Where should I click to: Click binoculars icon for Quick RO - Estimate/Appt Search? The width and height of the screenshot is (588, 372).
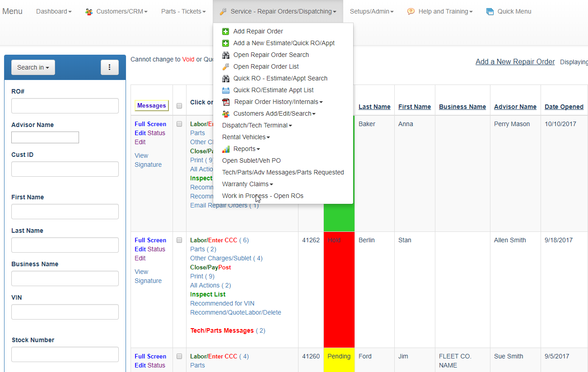(x=226, y=78)
